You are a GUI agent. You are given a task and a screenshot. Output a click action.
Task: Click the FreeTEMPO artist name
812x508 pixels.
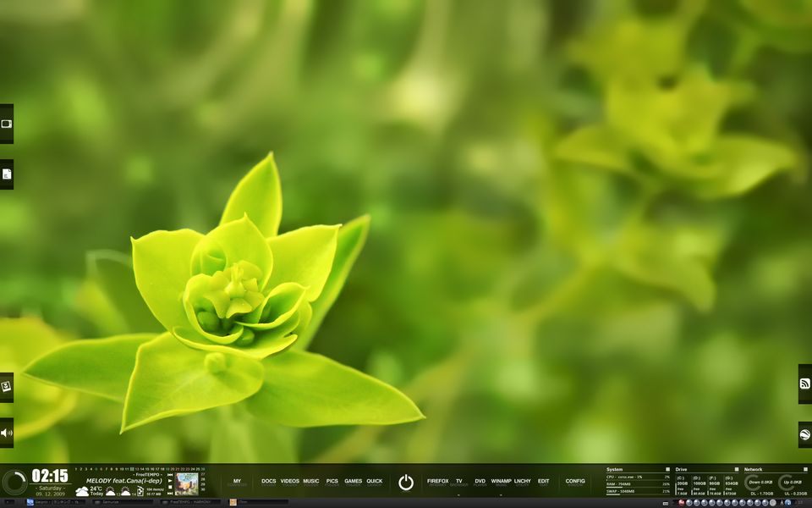coord(147,474)
